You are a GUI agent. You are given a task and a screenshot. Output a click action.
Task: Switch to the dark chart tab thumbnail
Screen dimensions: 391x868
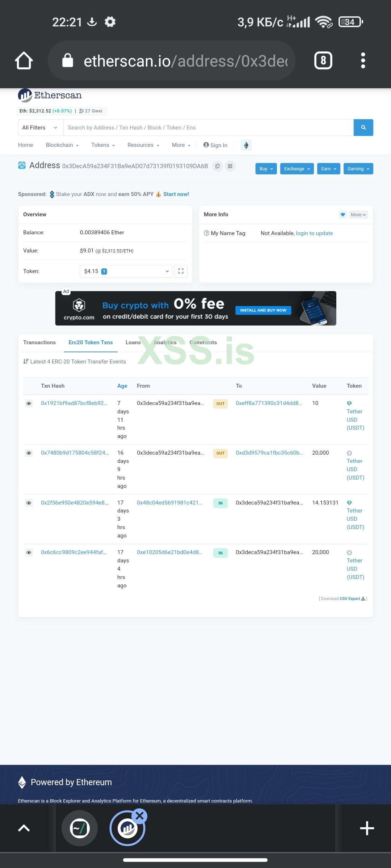coord(80,828)
